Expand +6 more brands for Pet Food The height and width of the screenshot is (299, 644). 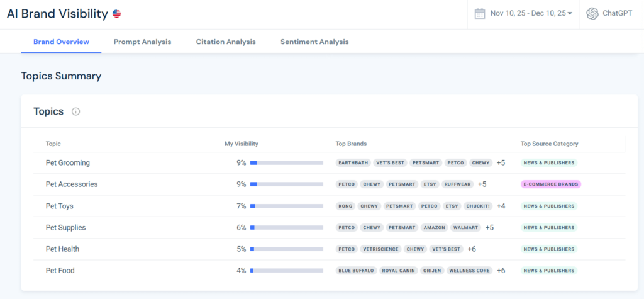pyautogui.click(x=501, y=271)
